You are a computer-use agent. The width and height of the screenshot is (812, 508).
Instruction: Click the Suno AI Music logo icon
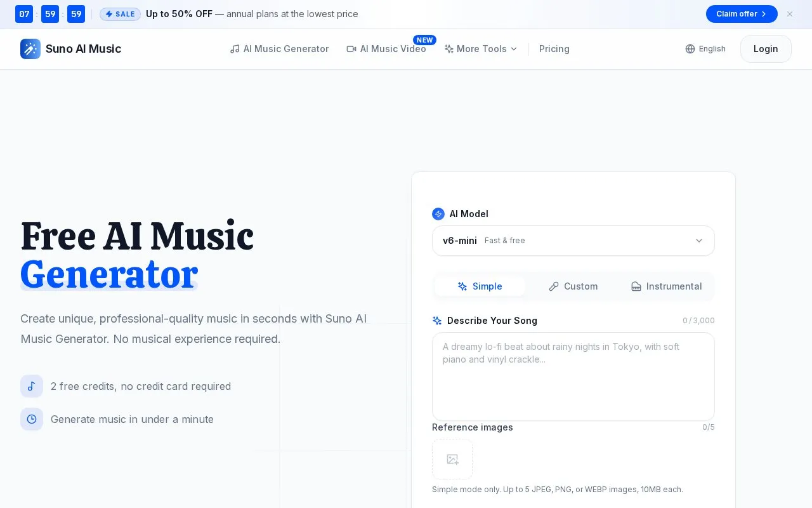click(x=30, y=49)
